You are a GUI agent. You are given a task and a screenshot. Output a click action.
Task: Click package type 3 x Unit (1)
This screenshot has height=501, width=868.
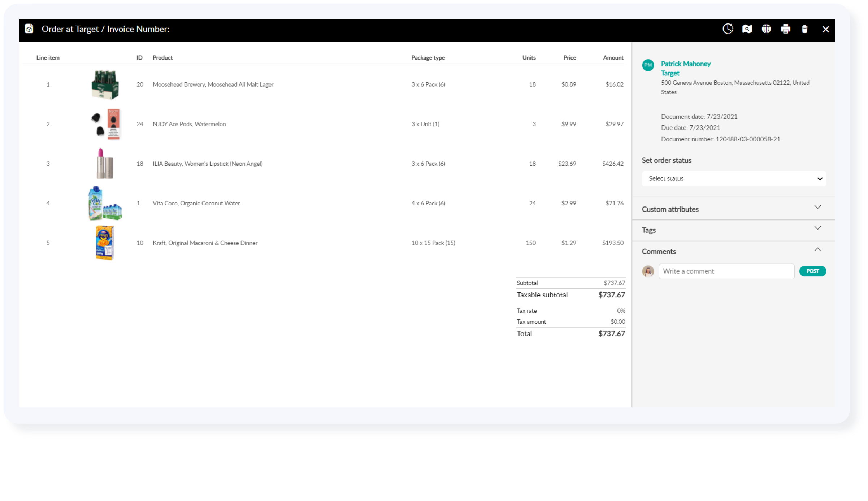(x=425, y=124)
